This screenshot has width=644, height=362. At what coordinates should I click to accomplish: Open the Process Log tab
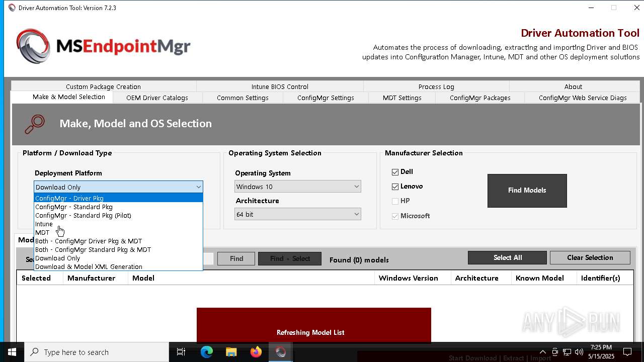tap(436, 86)
